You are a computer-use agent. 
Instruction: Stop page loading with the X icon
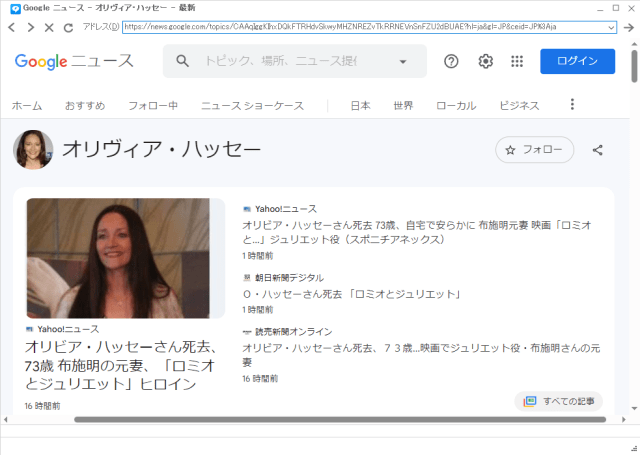pos(49,27)
